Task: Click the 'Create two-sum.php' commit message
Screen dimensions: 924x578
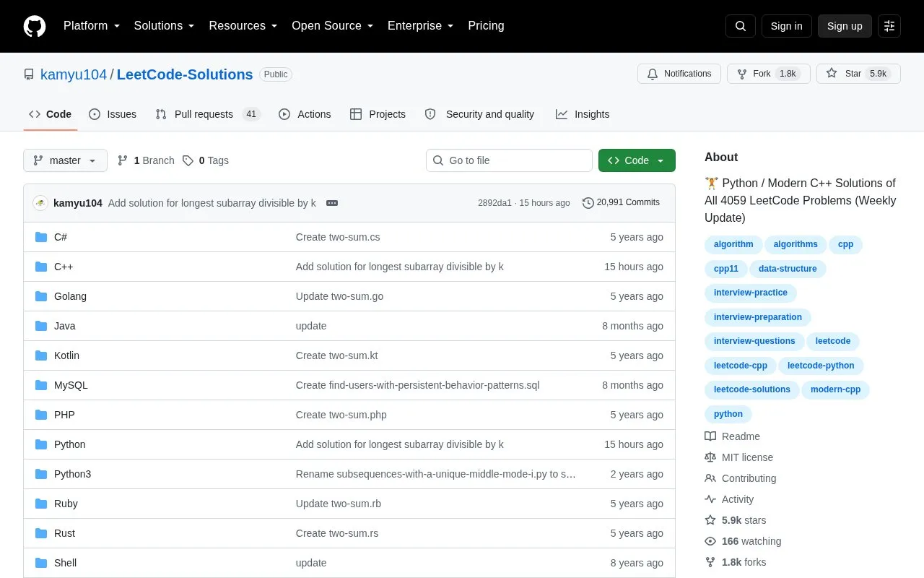Action: click(341, 415)
